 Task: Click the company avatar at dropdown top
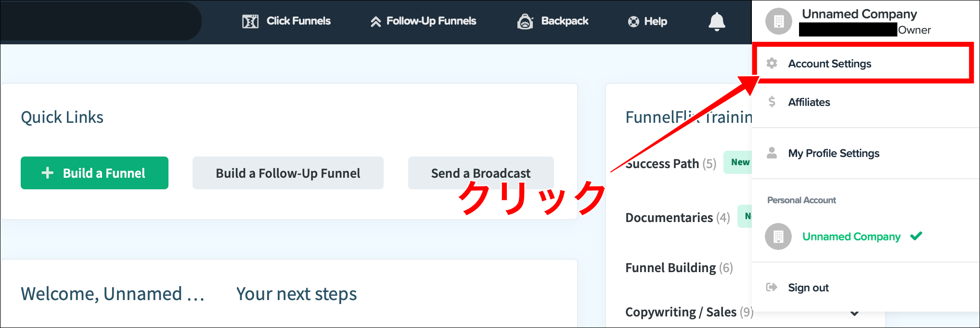(778, 21)
